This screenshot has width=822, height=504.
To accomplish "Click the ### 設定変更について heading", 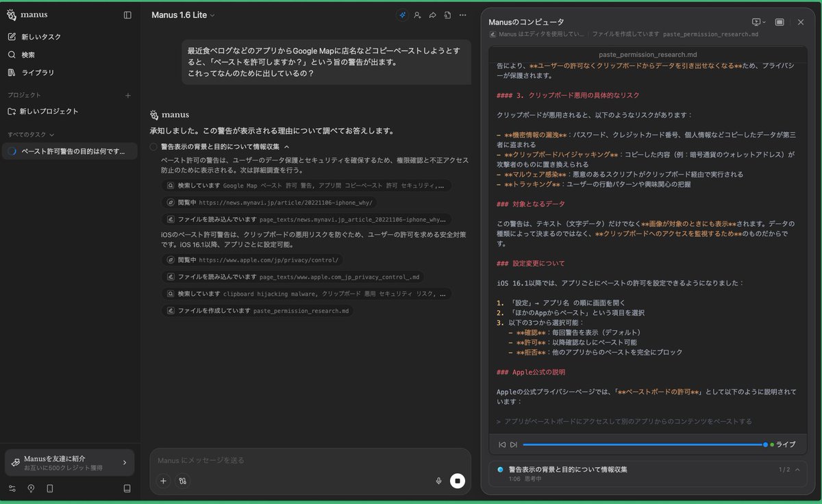I will tap(530, 263).
